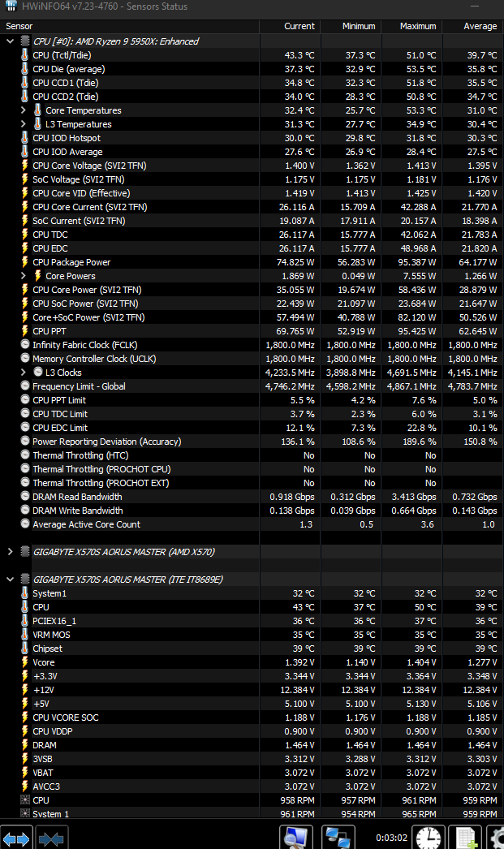The image size is (504, 849).
Task: Click the 74.825 W CPU Package Power value
Action: [295, 262]
